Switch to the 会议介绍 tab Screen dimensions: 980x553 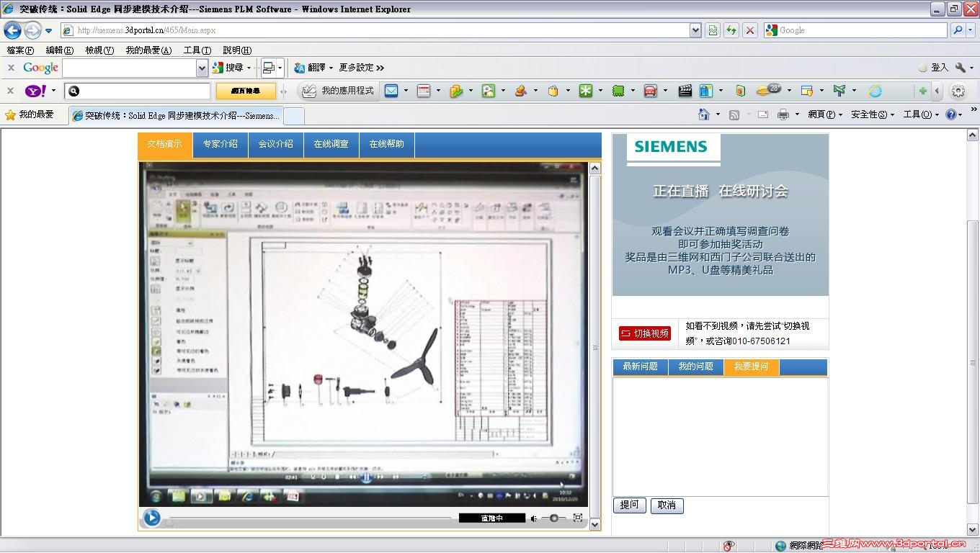pos(276,144)
